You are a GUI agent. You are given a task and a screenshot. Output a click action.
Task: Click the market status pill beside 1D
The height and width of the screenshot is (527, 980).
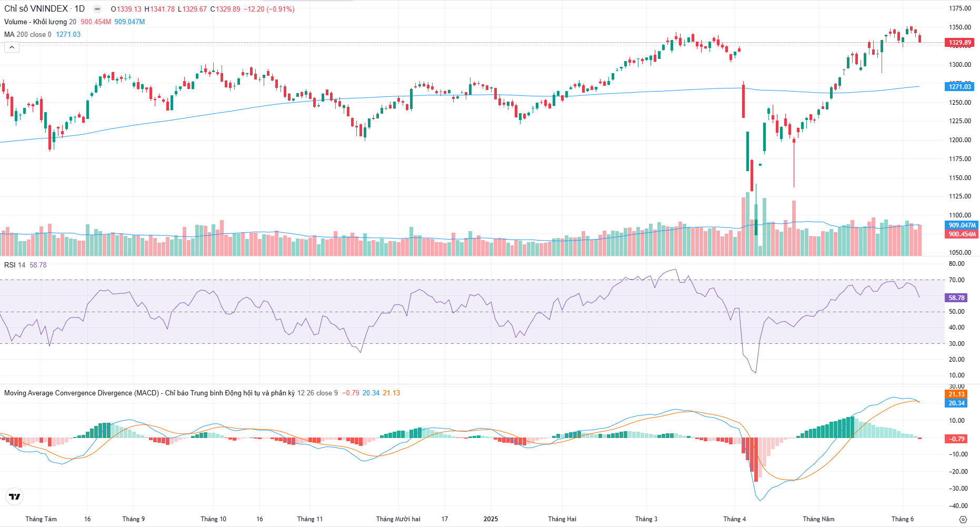(97, 9)
